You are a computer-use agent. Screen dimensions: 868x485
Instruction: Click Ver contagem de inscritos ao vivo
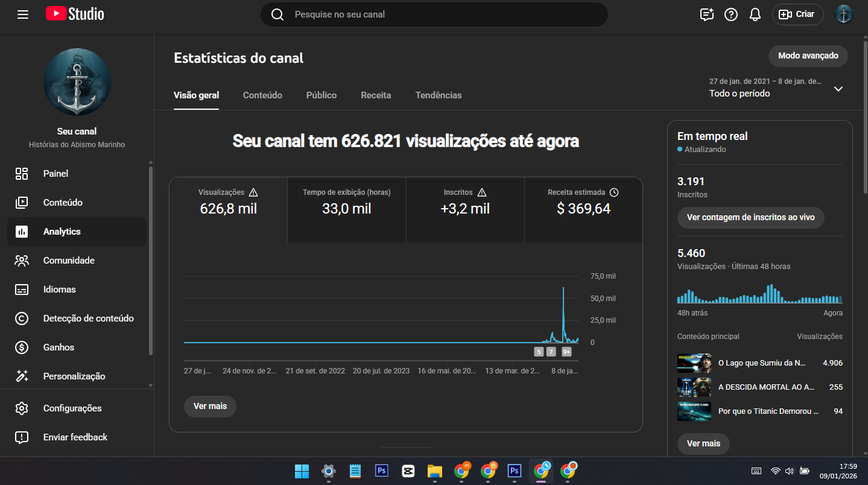tap(750, 217)
